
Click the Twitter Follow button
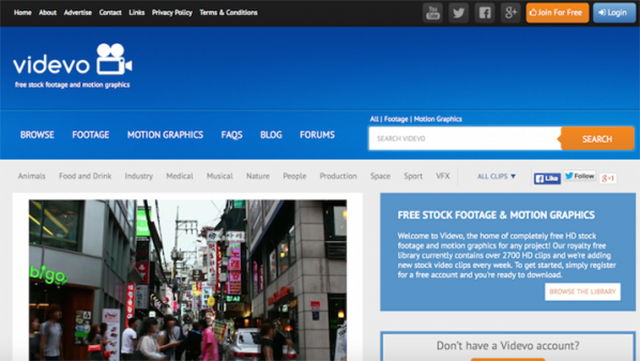580,176
